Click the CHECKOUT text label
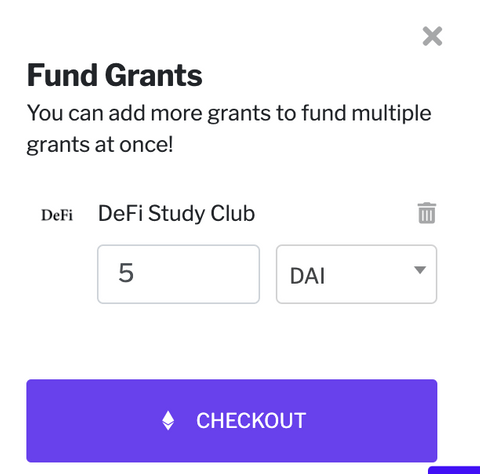 [x=251, y=421]
